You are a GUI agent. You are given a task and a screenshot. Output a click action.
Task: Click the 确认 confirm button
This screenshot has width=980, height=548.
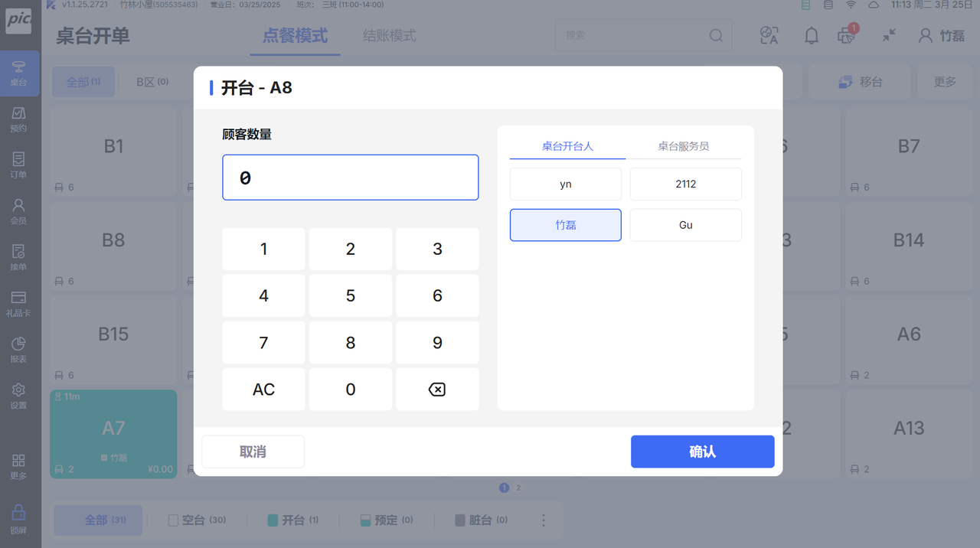[x=702, y=452]
